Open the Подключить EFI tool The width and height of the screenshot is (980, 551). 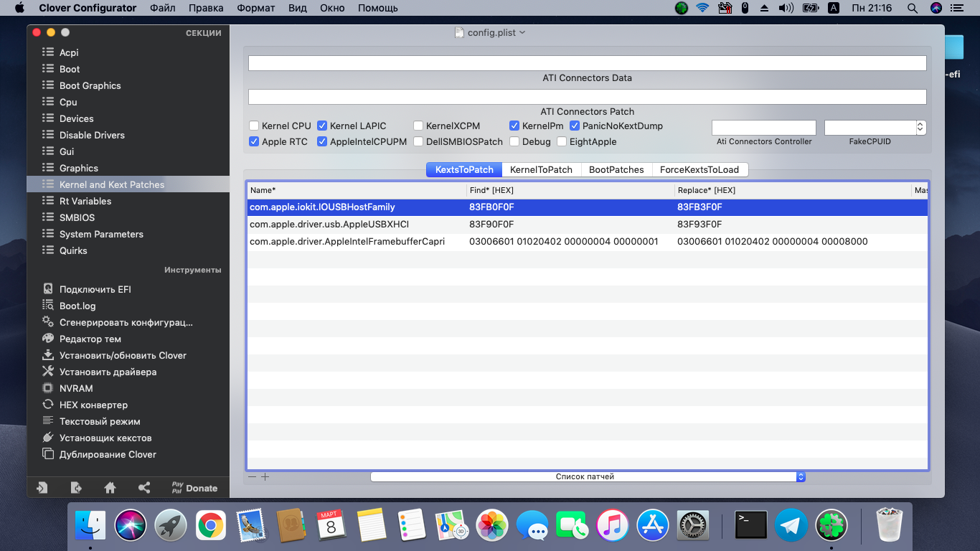pos(95,289)
